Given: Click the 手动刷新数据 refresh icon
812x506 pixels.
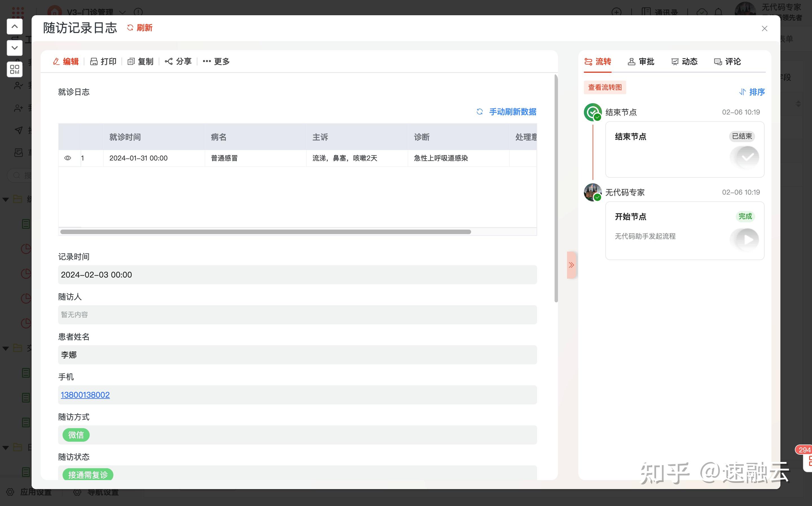Looking at the screenshot, I should point(480,112).
